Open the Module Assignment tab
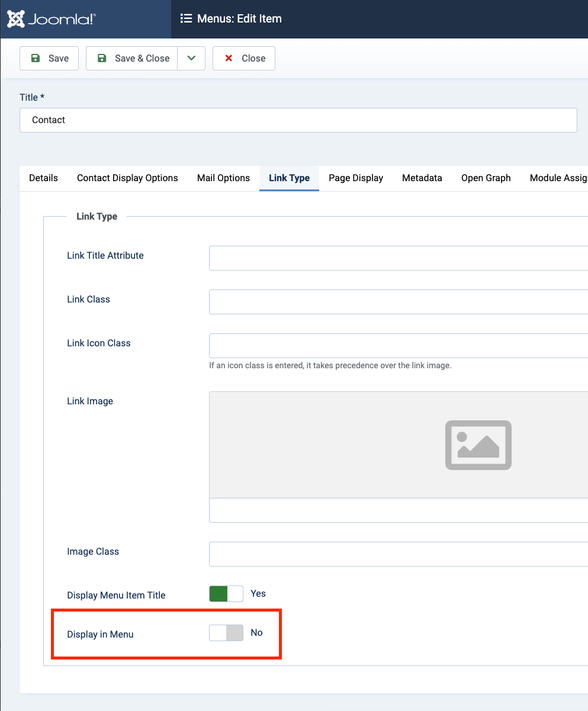The width and height of the screenshot is (588, 711). click(x=554, y=178)
